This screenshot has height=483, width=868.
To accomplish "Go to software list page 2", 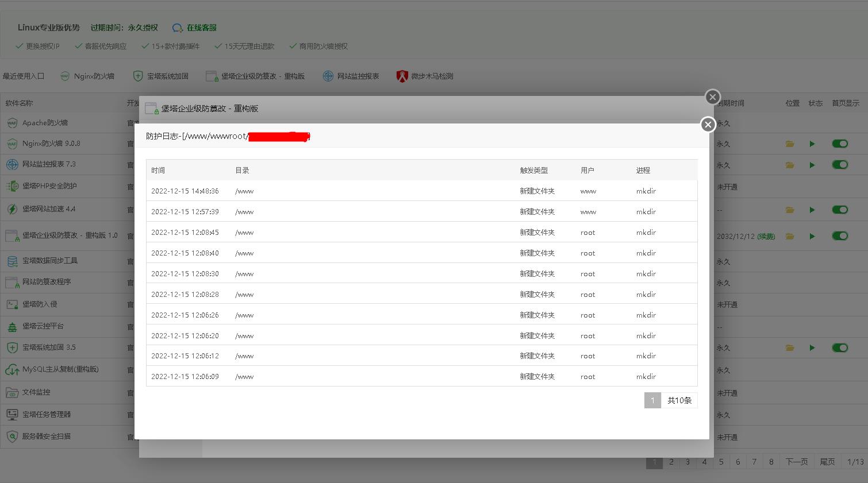I will pyautogui.click(x=671, y=462).
